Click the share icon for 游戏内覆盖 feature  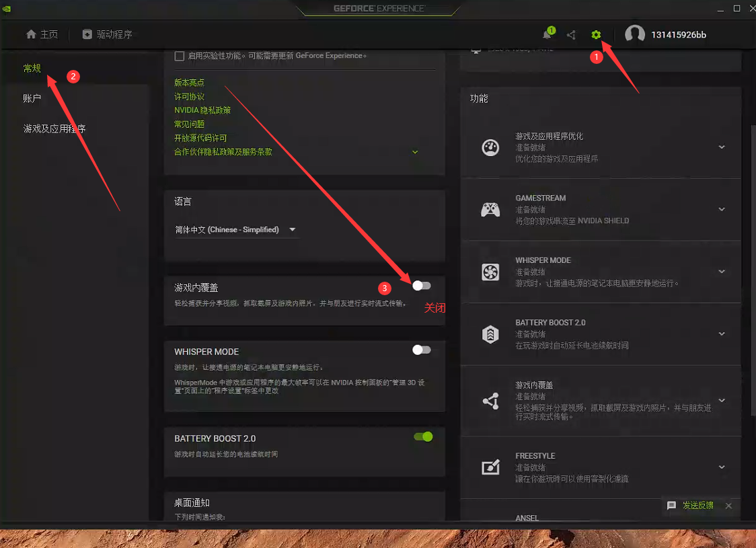pyautogui.click(x=491, y=401)
